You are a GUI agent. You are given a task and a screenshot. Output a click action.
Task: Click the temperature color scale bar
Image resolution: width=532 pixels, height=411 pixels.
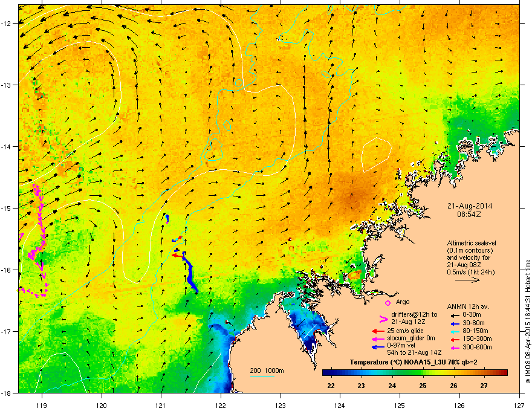click(x=415, y=372)
